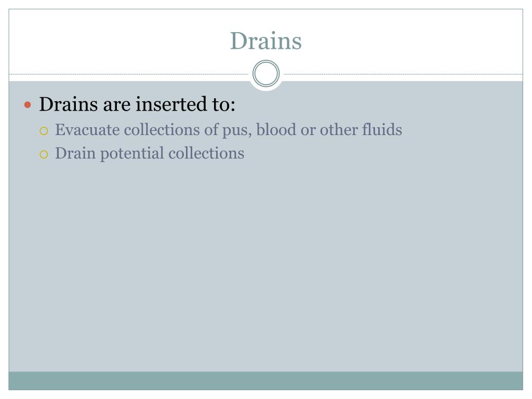
Task: Click the orange bullet before 'Drains are inserted to'
Action: (x=29, y=105)
